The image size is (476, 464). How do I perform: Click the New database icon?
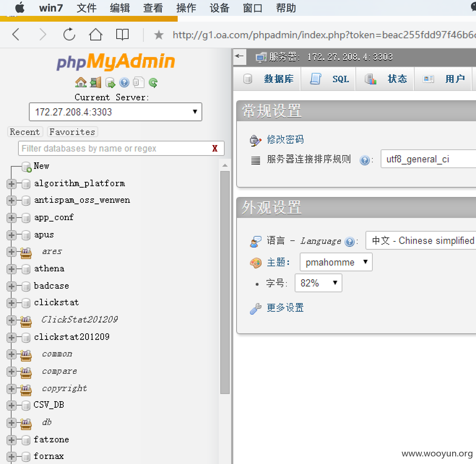(26, 167)
